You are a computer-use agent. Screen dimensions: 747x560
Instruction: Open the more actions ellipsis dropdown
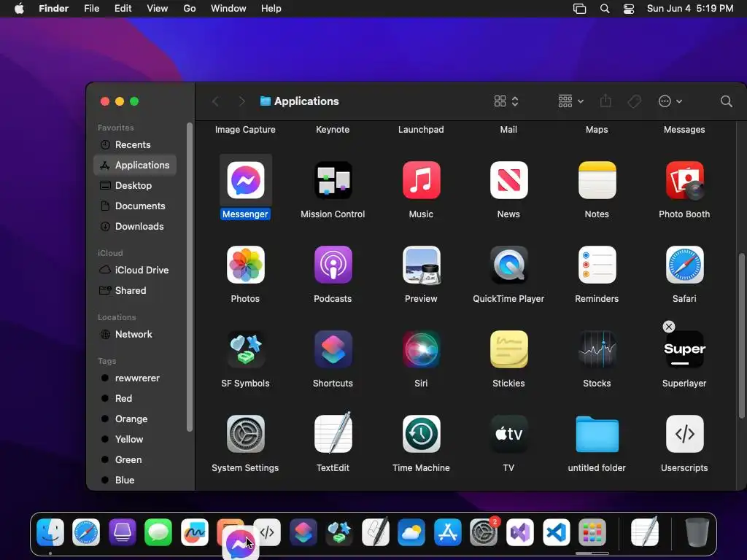[x=670, y=101]
